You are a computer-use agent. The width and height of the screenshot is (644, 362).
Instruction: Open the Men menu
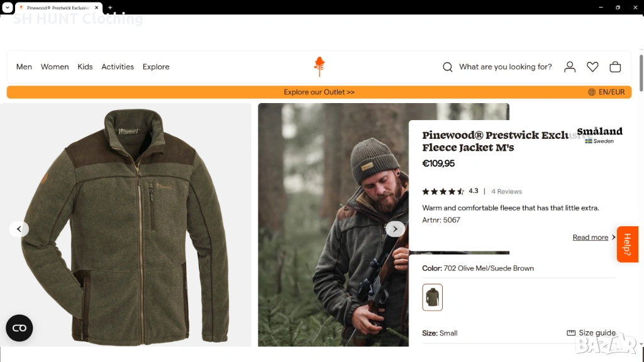coord(24,67)
